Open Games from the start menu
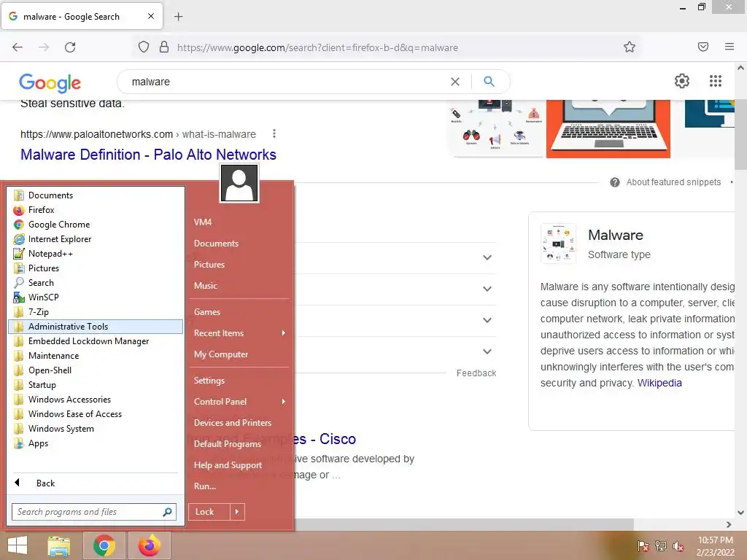Screen dimensions: 747x560 [206, 312]
